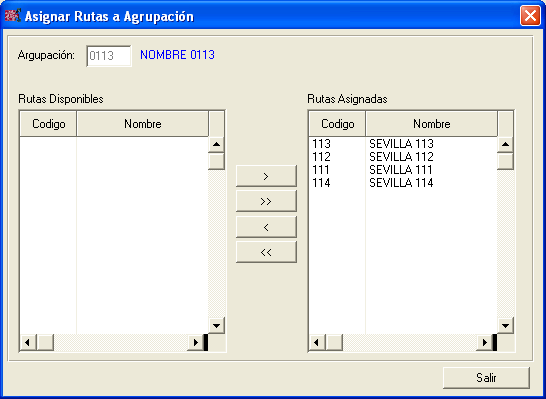Click left arrow in Rutas Disponibles horizontal scrollbar
The width and height of the screenshot is (546, 399).
[28, 343]
